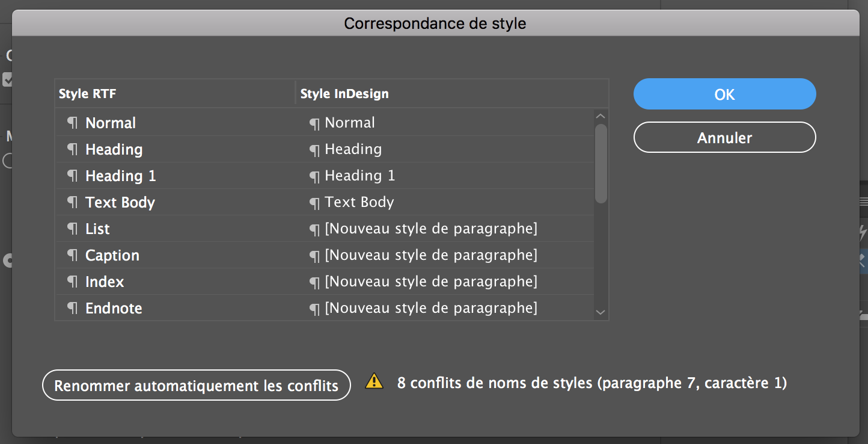The width and height of the screenshot is (868, 444).
Task: Confirm the dialog with the OK button
Action: tap(724, 94)
